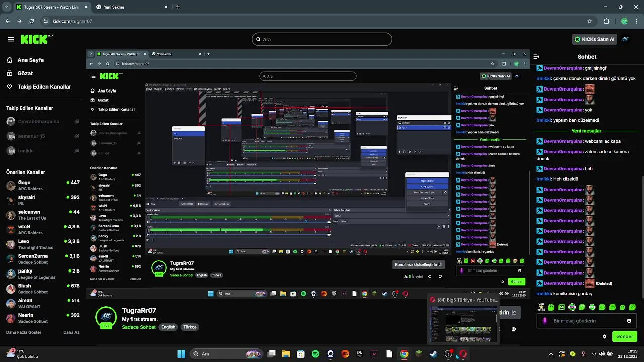This screenshot has height=362, width=644.
Task: Open Gözat in sidebar
Action: 25,73
